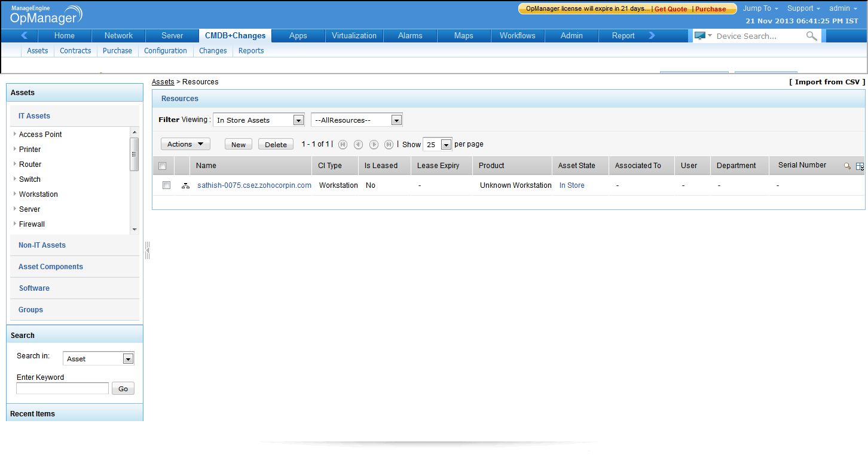This screenshot has width=868, height=460.
Task: Click the Delete button
Action: click(x=276, y=144)
